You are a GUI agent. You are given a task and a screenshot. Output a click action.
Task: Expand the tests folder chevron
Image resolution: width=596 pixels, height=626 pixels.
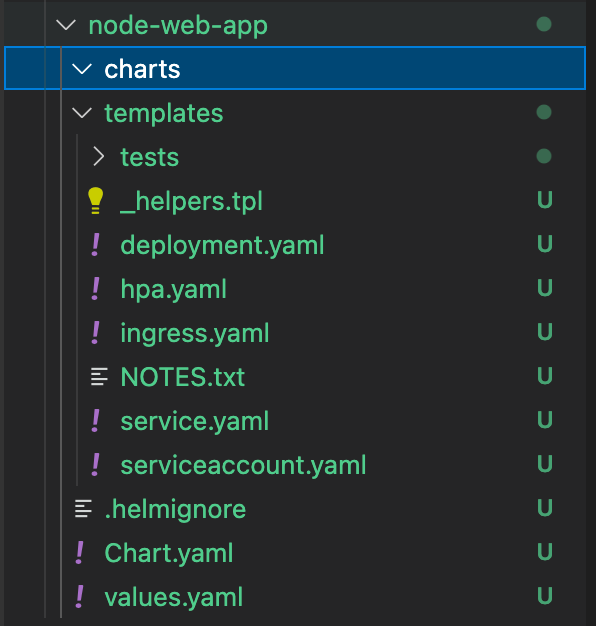pyautogui.click(x=98, y=156)
